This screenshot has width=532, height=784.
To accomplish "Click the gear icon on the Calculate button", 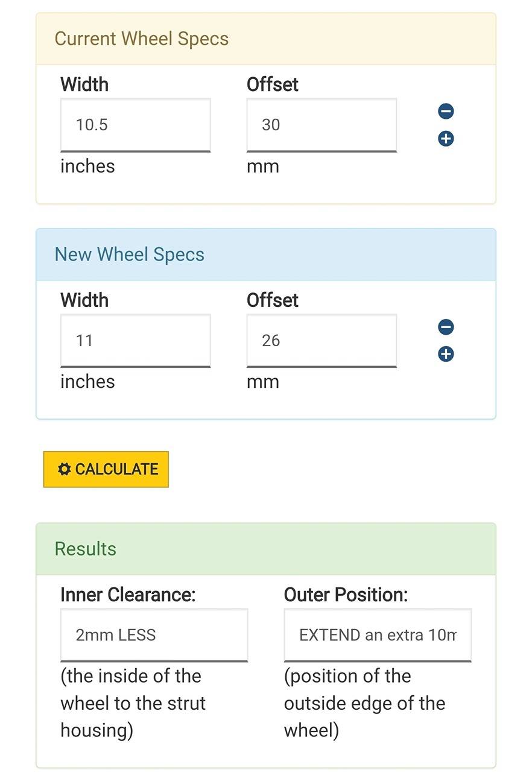I will [x=64, y=469].
